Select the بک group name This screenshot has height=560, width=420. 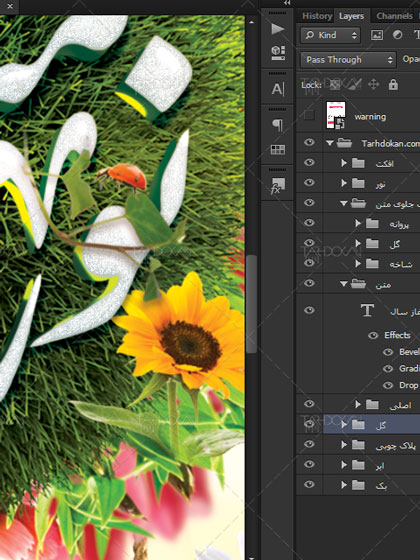381,486
